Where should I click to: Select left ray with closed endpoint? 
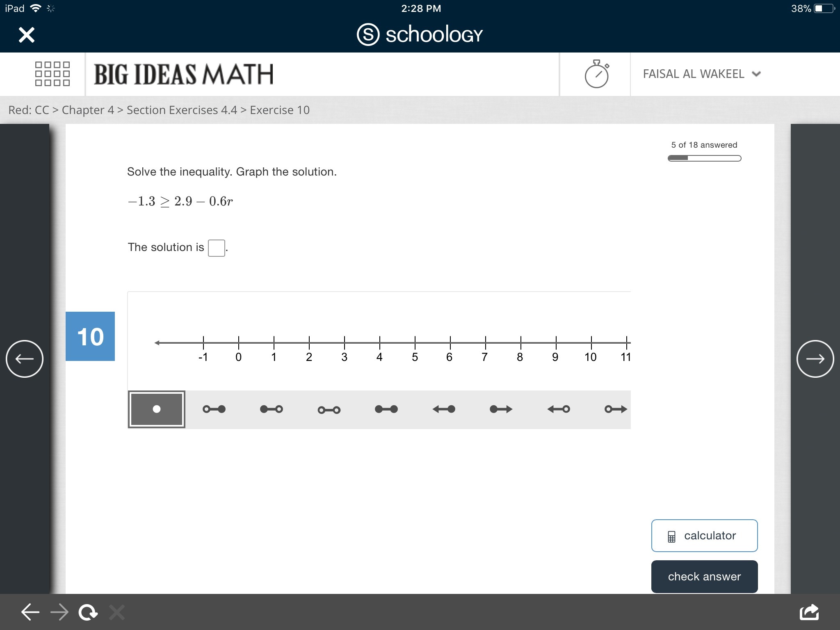click(444, 409)
